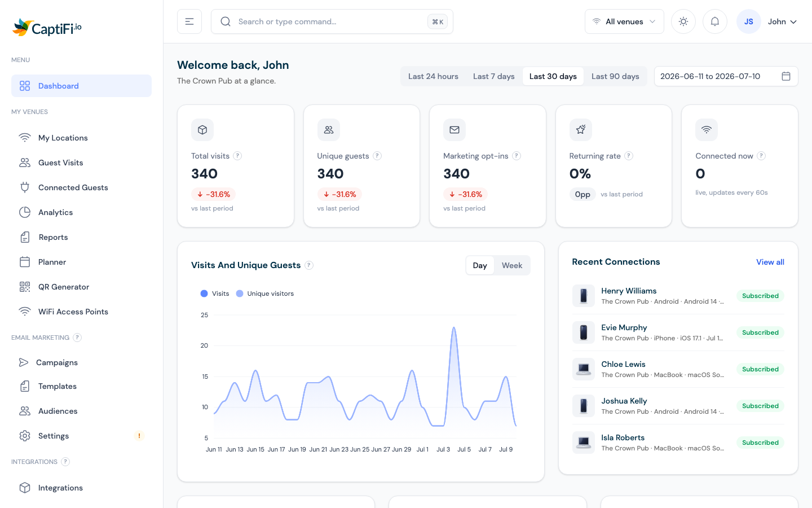Show Visits And Unique Guests help icon

309,265
